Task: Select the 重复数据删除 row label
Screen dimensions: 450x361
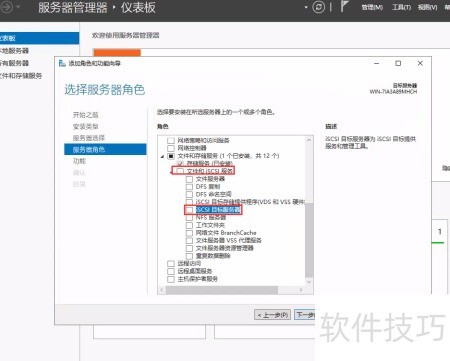Action: pos(213,256)
